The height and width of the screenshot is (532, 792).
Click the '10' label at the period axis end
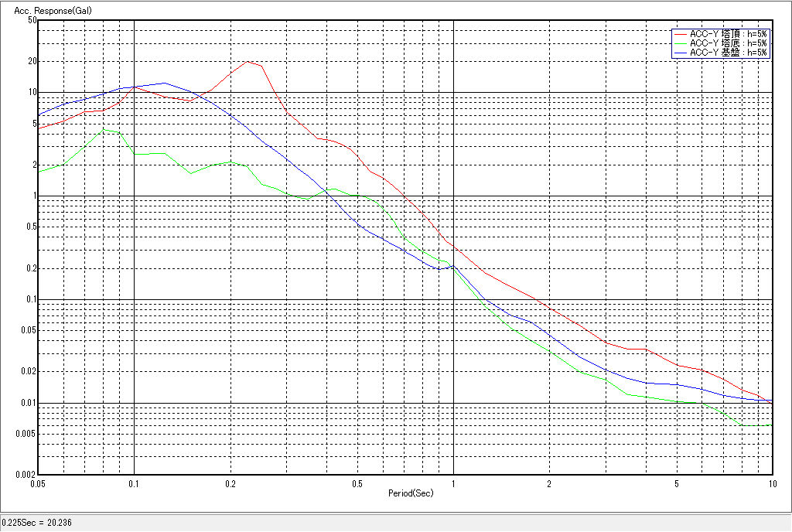[x=771, y=483]
